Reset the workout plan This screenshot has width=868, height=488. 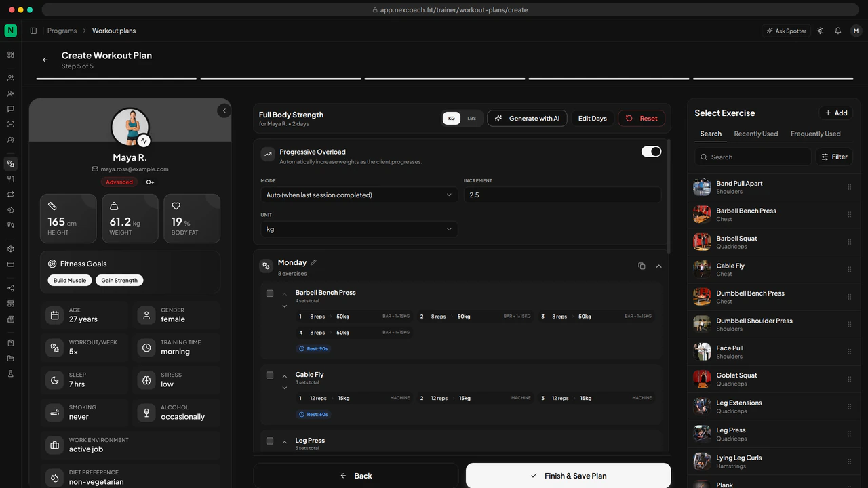pos(642,119)
